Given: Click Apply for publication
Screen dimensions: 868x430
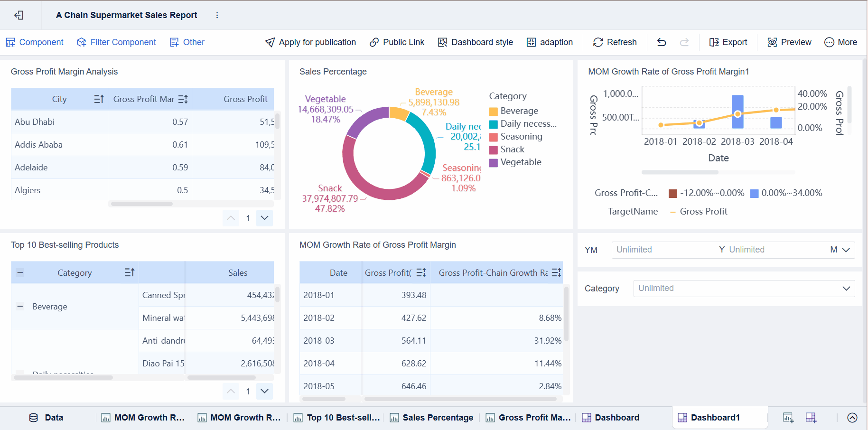Looking at the screenshot, I should point(310,42).
